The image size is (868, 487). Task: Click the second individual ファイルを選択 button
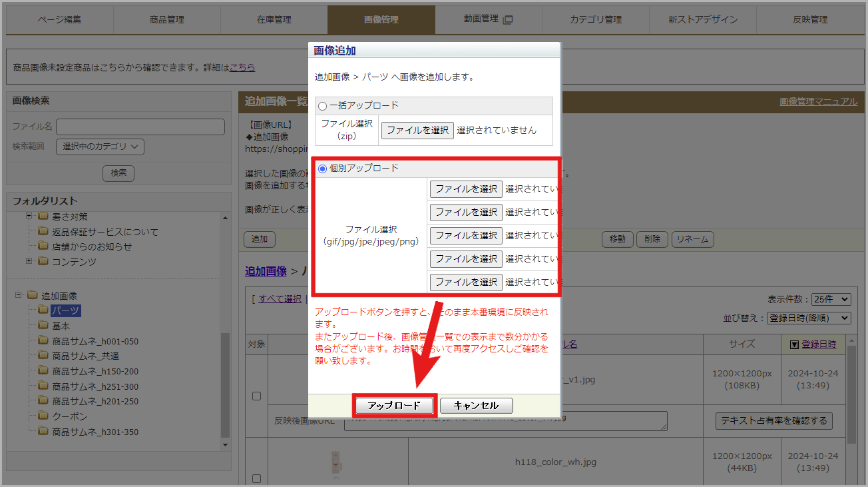pos(466,213)
